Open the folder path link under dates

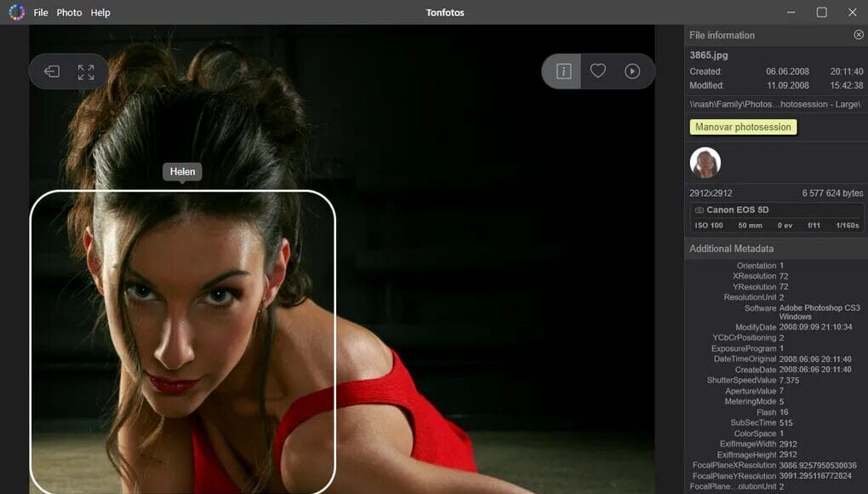[775, 104]
